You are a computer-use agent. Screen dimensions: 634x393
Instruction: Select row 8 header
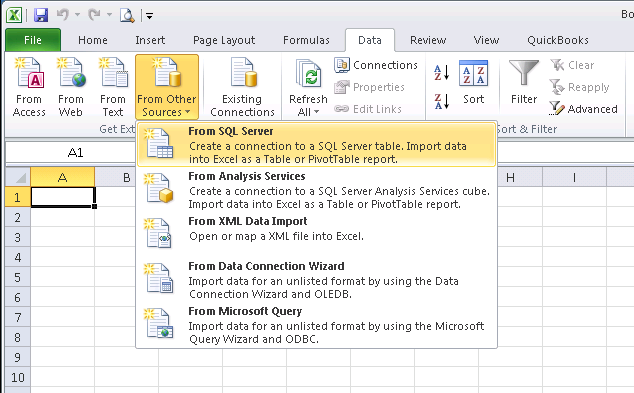point(17,337)
